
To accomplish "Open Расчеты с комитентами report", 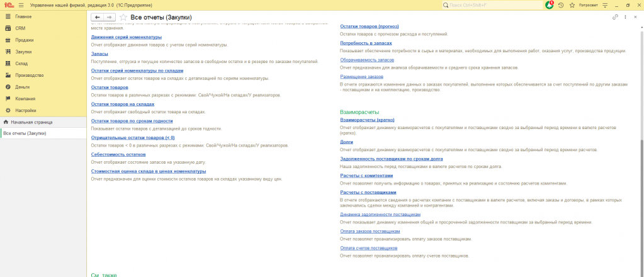I will coord(367,176).
